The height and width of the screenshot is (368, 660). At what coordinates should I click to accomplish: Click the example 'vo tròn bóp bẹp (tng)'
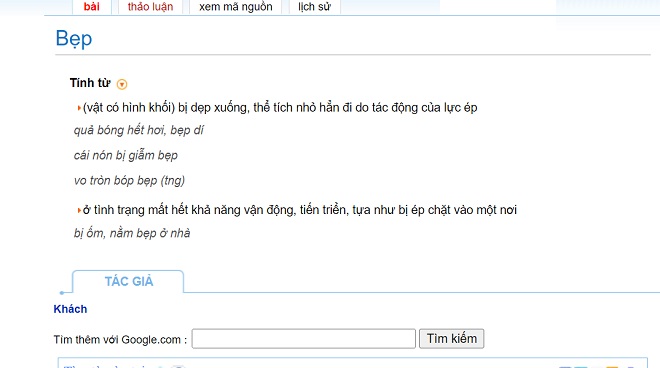click(x=129, y=181)
